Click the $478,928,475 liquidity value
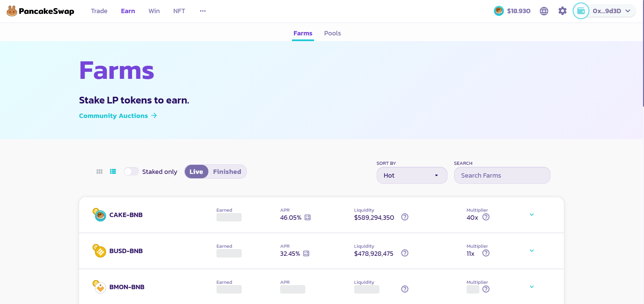Screen dimensions: 644x304 pos(374,254)
